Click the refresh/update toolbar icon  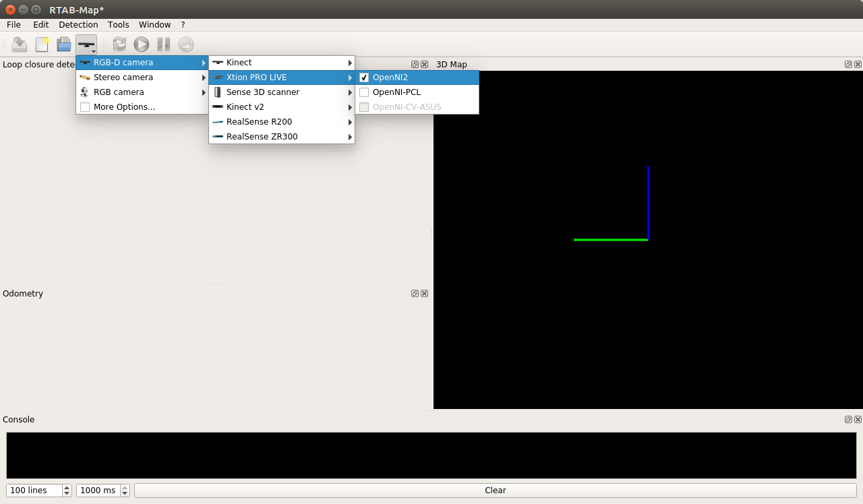pos(119,44)
